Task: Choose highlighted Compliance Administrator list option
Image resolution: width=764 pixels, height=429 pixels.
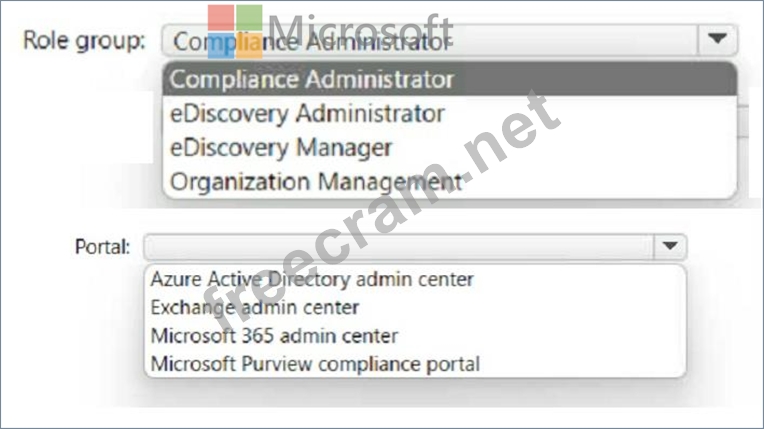Action: pos(312,79)
